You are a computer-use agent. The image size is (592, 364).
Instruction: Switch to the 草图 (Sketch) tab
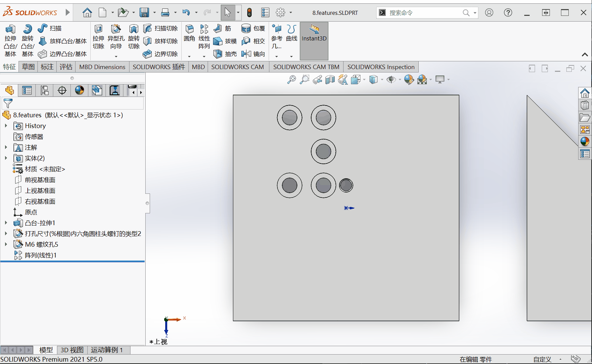tap(28, 67)
